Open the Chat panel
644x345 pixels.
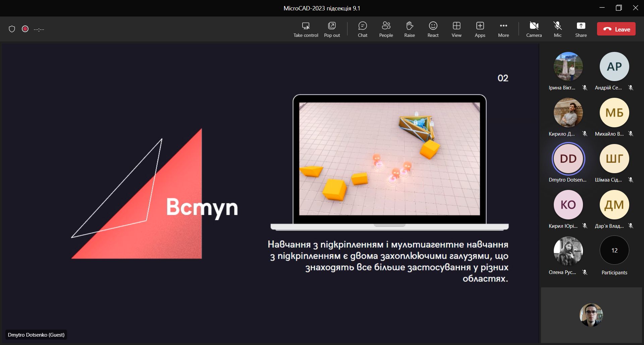362,29
